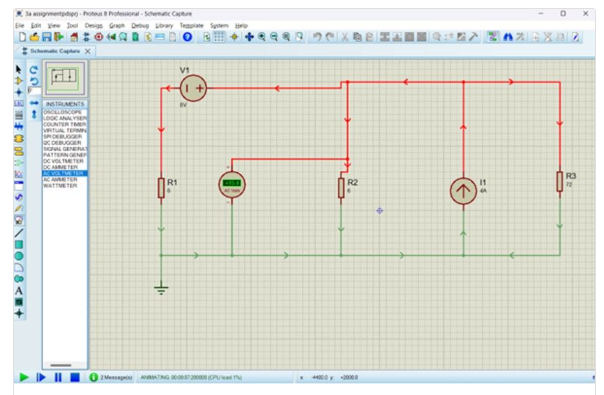Select COUNTER TIMER in the instruments list
Viewport: 604px width, 395px height.
pyautogui.click(x=65, y=124)
